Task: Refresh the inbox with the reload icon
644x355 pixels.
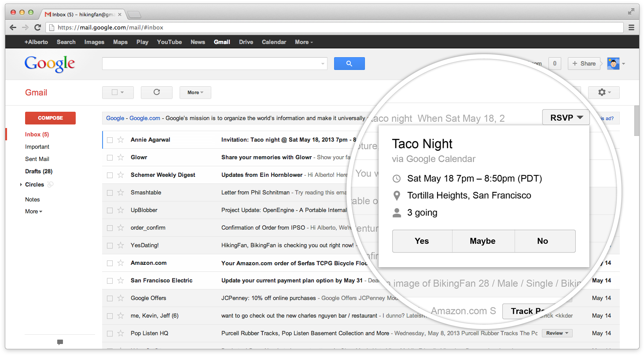Action: tap(156, 92)
